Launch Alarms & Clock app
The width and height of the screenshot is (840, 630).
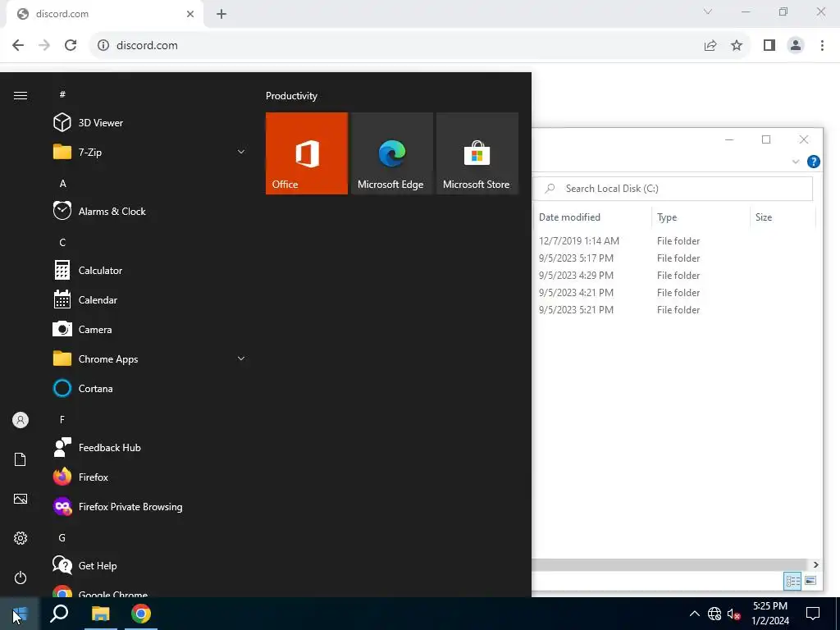click(150, 211)
